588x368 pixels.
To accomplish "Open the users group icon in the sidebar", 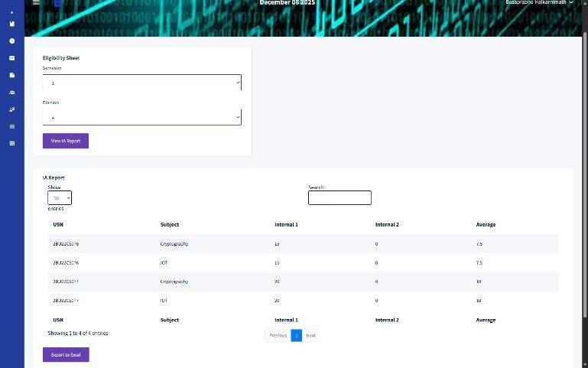I will [x=12, y=93].
